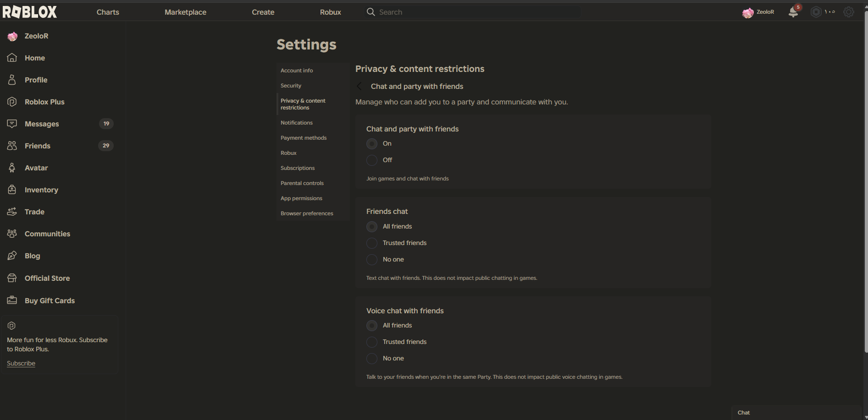Click the Messages count badge 19
Image resolution: width=868 pixels, height=420 pixels.
(x=106, y=124)
